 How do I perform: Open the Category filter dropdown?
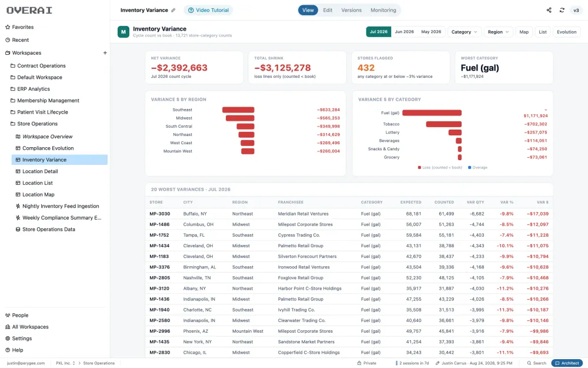[x=465, y=32]
